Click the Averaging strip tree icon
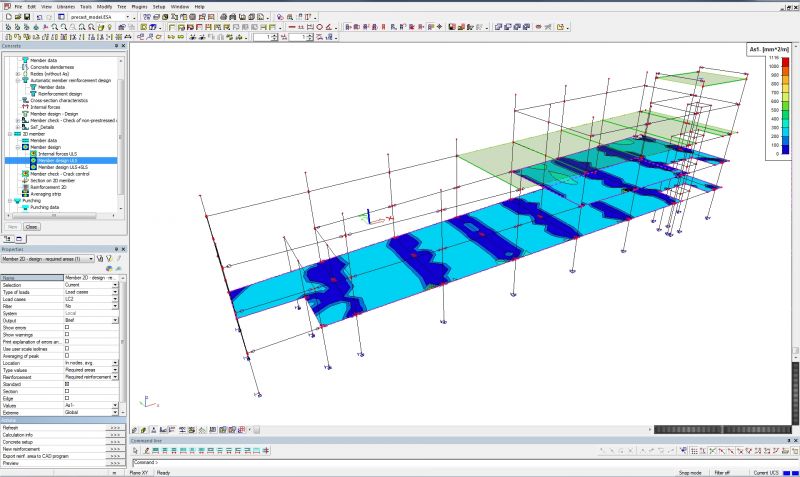The width and height of the screenshot is (800, 477). [25, 193]
